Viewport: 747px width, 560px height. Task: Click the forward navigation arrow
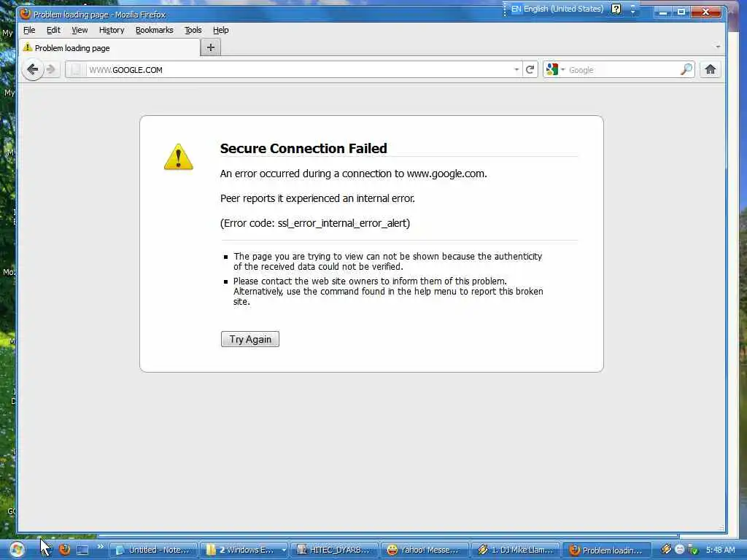click(x=52, y=70)
